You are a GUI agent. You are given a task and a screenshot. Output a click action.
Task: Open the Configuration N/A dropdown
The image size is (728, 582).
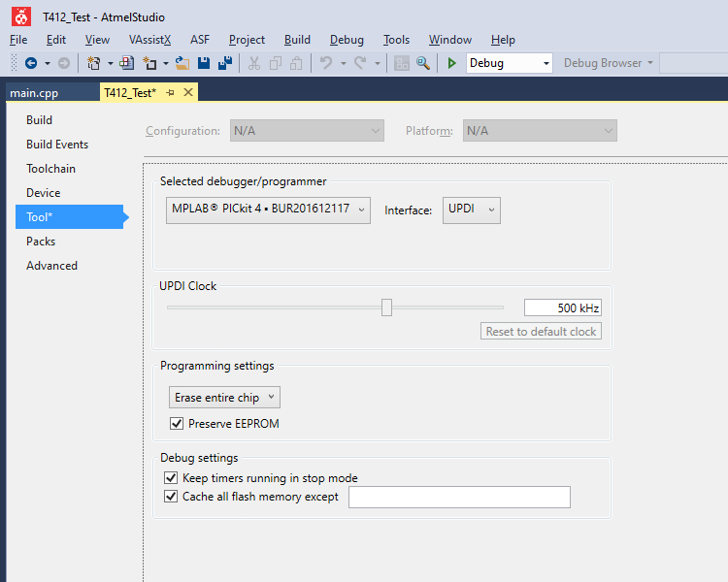307,131
